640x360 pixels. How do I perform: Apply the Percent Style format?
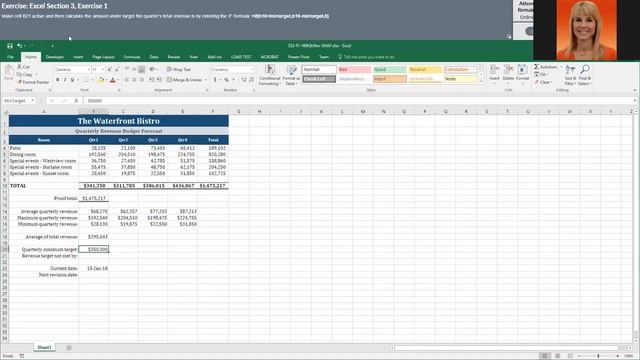[226, 80]
